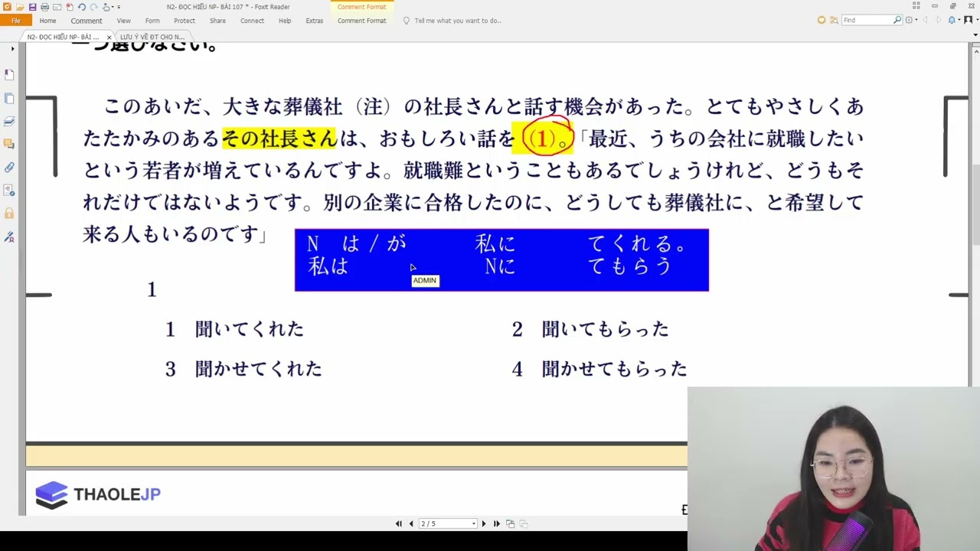
Task: Click the previous view icon in the status bar
Action: (510, 523)
